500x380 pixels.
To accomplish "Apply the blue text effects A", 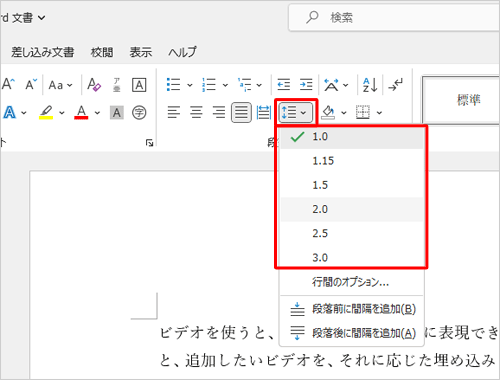I will pos(9,112).
